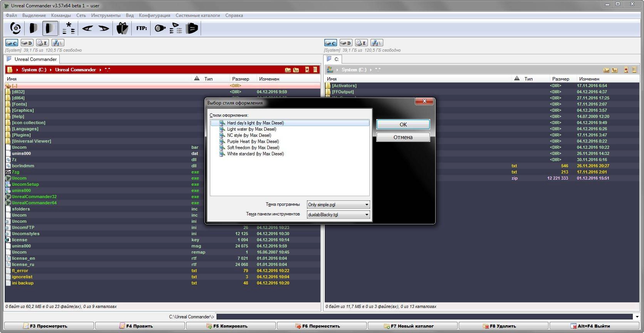Click the refresh swirl toolbar icon
Image resolution: width=644 pixels, height=333 pixels.
[x=15, y=28]
